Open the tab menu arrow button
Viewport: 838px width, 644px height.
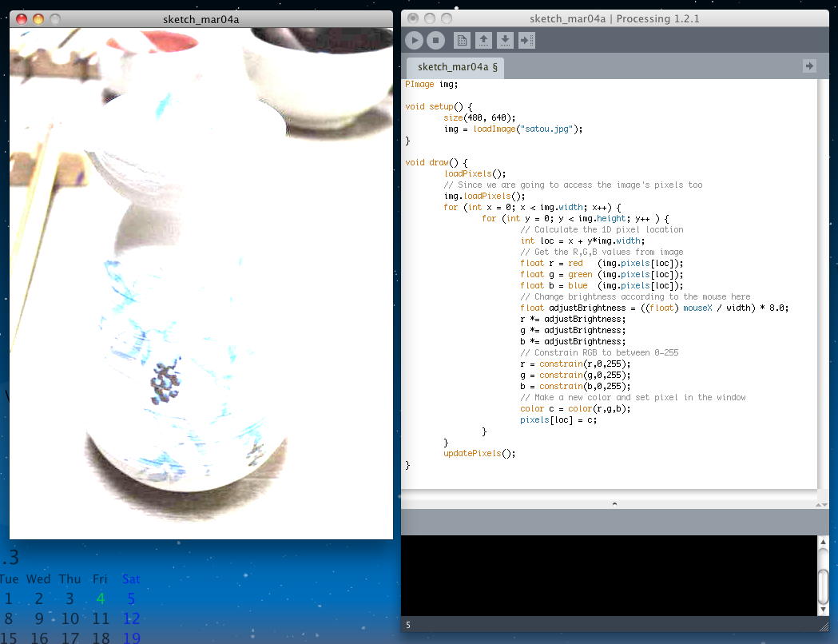(809, 66)
